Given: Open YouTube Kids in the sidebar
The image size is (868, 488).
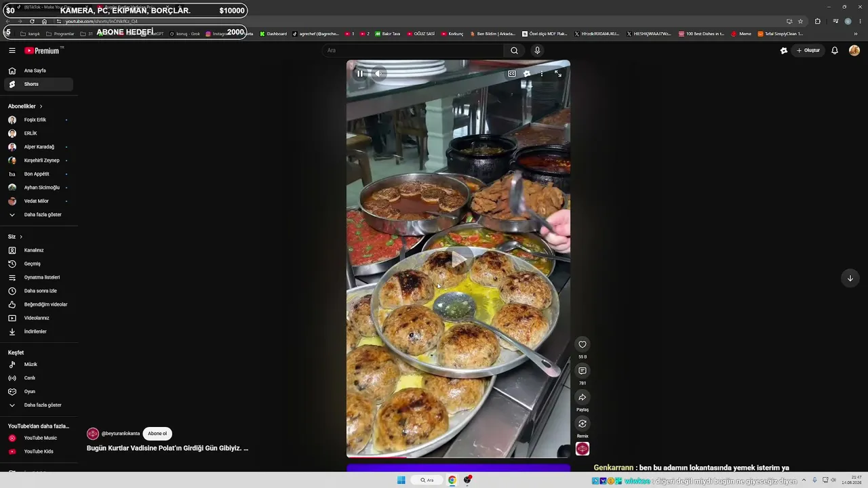Looking at the screenshot, I should point(39,451).
